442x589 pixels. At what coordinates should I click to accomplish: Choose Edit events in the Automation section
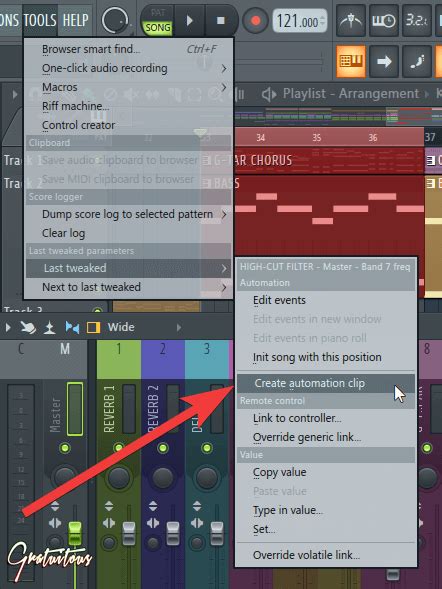[x=326, y=300]
